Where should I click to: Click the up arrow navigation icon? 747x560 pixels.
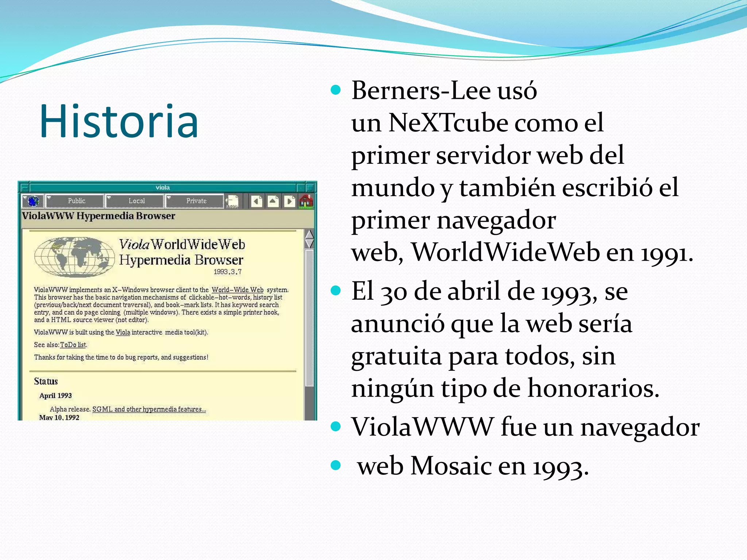[x=273, y=201]
